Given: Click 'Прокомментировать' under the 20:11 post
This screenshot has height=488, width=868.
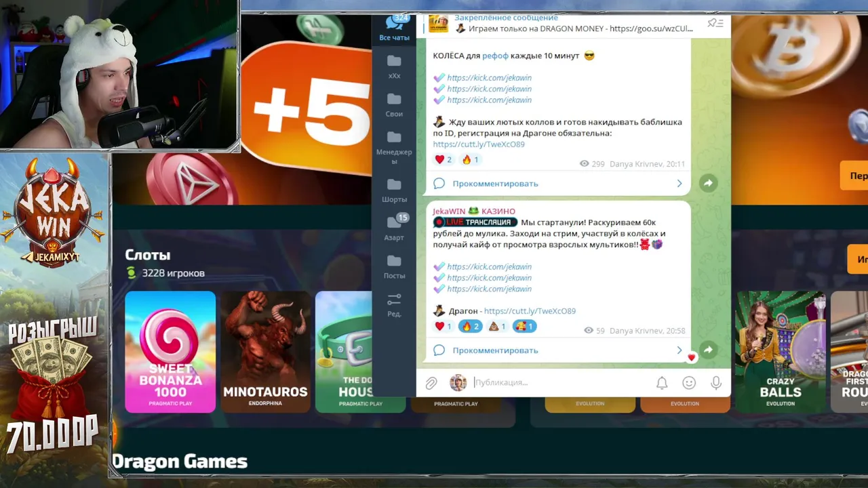Looking at the screenshot, I should 495,184.
